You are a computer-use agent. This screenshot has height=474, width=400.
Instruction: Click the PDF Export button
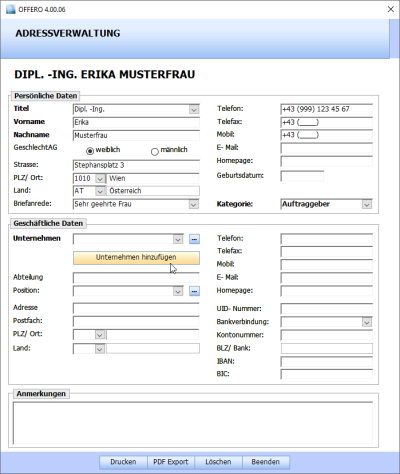point(171,462)
